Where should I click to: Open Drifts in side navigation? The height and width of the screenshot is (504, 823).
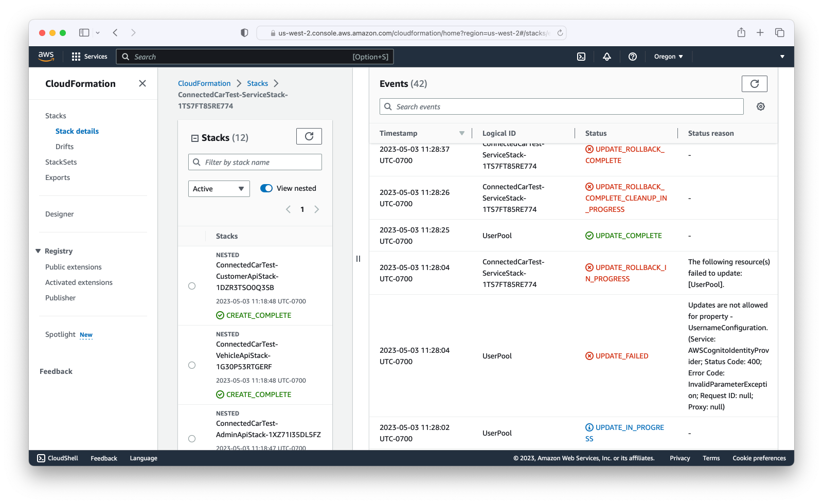point(64,147)
